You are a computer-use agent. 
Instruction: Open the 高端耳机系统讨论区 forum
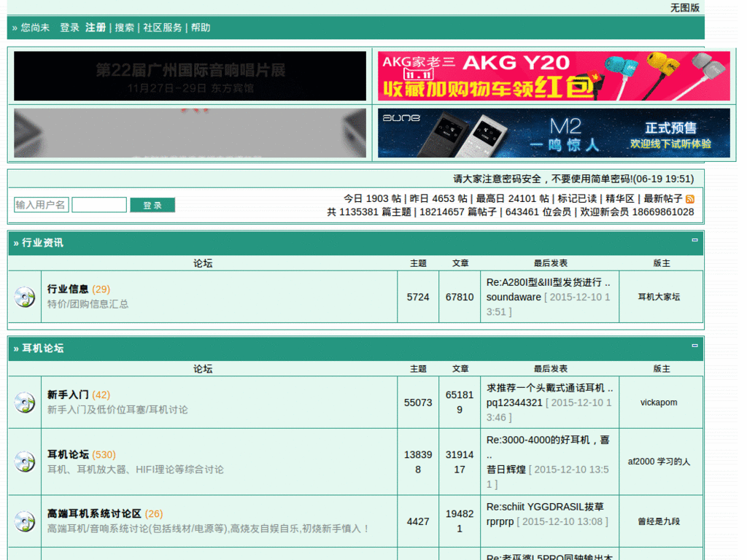click(94, 514)
